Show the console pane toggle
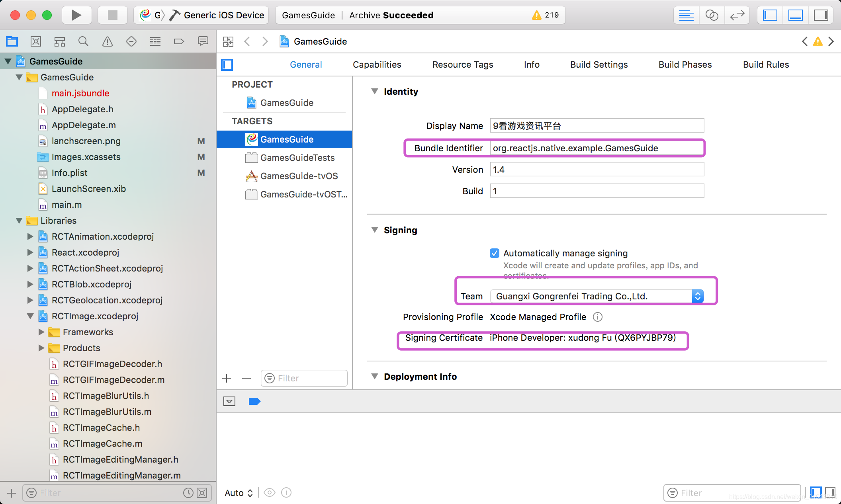 click(830, 492)
